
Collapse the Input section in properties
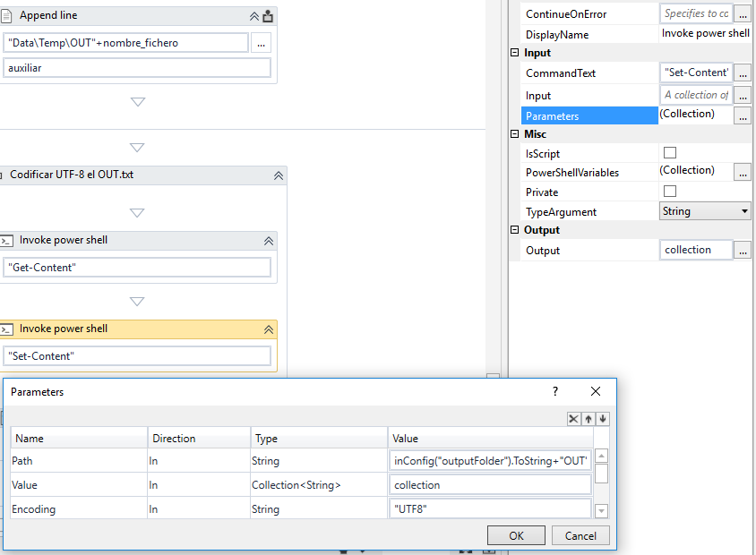tap(513, 52)
